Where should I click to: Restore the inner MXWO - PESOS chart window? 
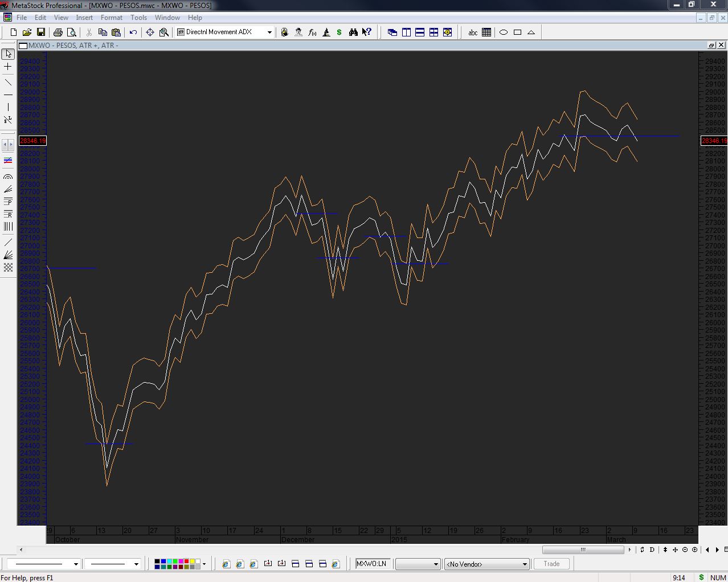click(x=711, y=45)
